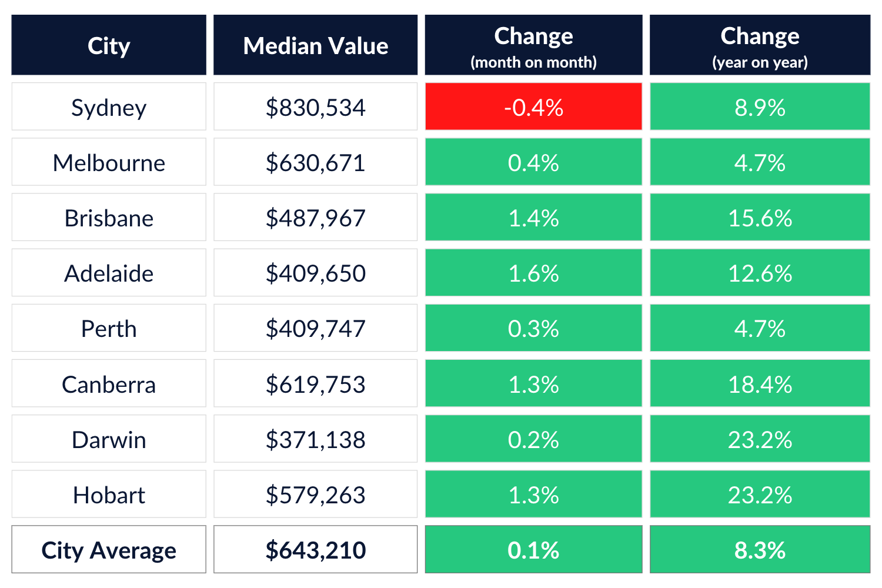Click the City column header
882x588 pixels.
tap(109, 45)
